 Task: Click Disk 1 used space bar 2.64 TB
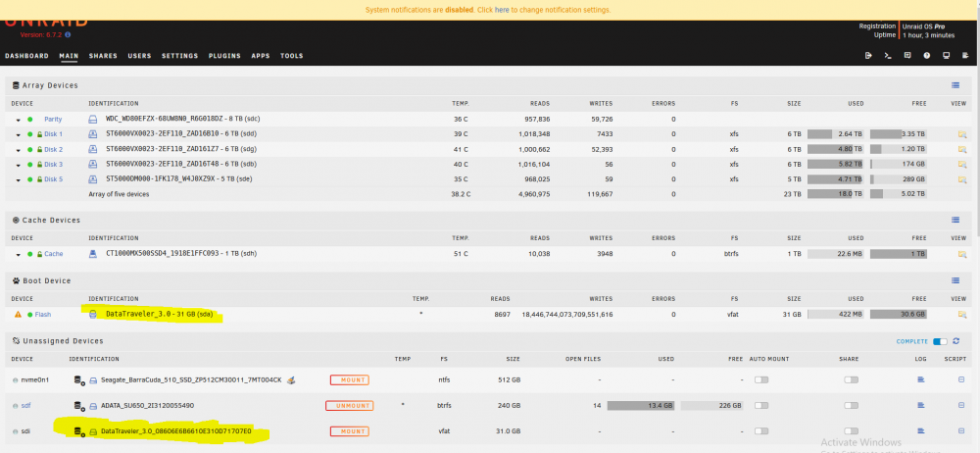836,134
